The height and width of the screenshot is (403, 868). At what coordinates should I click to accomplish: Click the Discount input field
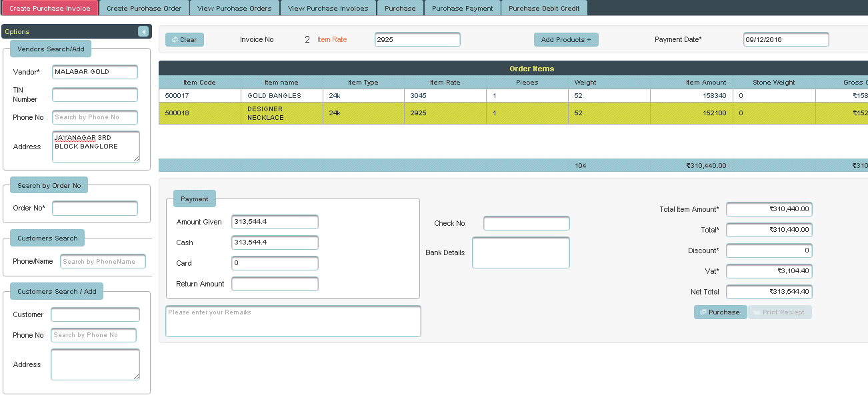click(x=769, y=251)
